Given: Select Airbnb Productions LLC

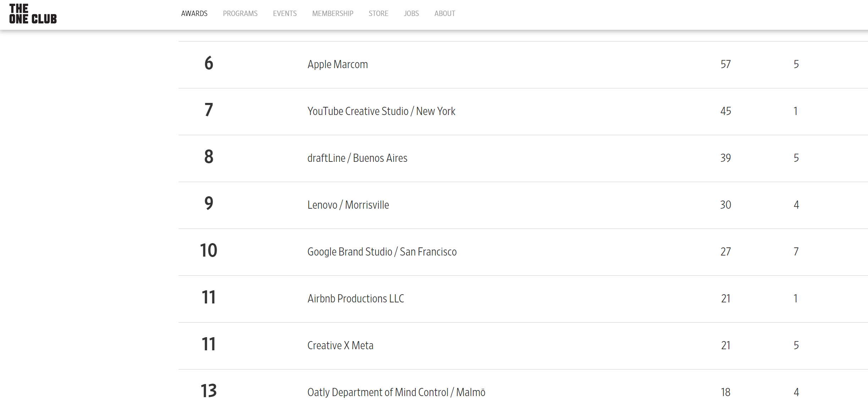Looking at the screenshot, I should 356,299.
